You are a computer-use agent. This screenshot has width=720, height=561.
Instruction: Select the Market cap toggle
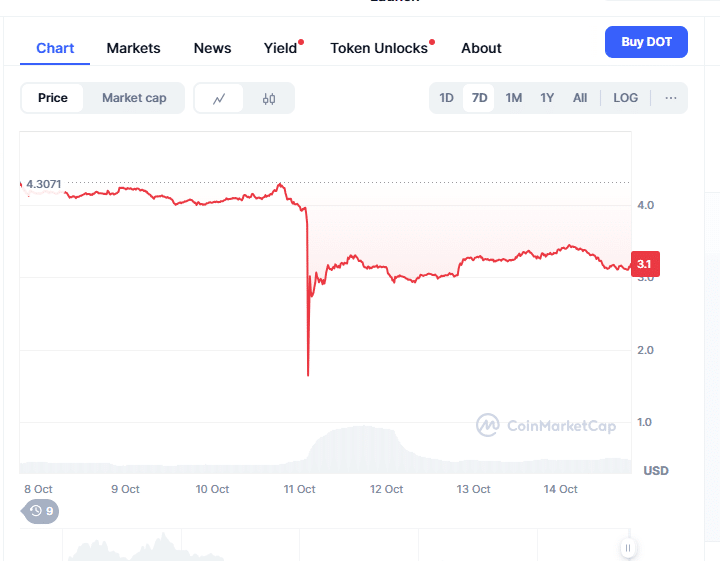point(134,98)
